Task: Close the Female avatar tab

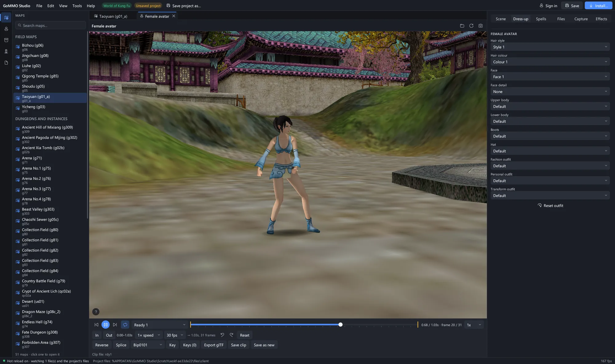Action: point(174,16)
